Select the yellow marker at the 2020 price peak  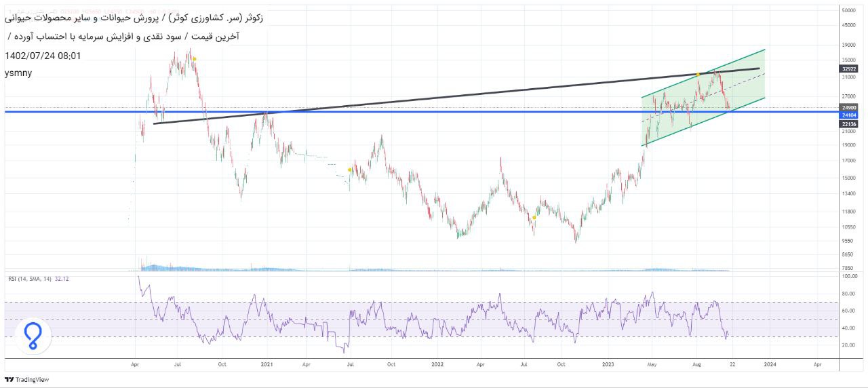(195, 59)
